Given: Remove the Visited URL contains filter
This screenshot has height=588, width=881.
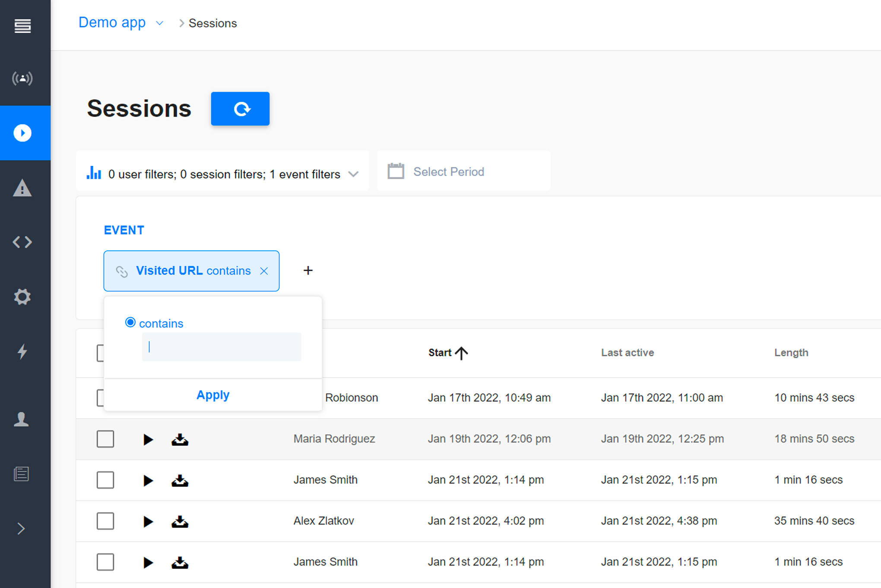Looking at the screenshot, I should 264,271.
